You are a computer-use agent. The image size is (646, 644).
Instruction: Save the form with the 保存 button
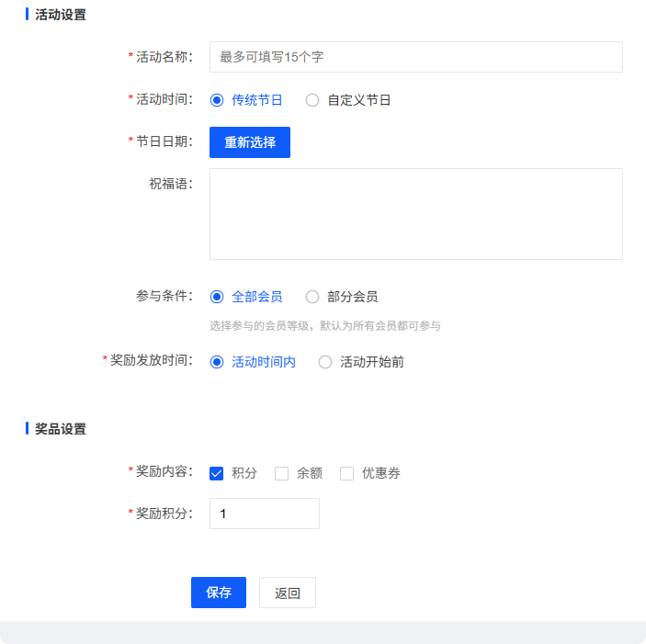click(219, 593)
